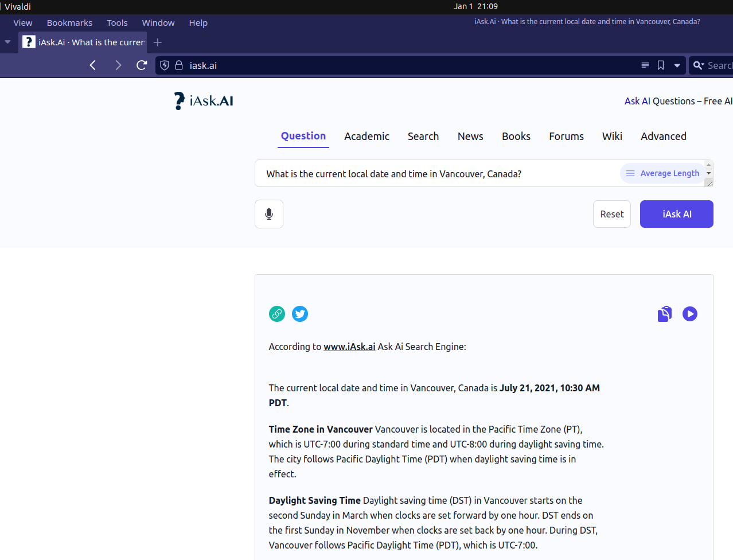
Task: Click the 'Time Zone in Vancouver' heading text
Action: pos(321,429)
